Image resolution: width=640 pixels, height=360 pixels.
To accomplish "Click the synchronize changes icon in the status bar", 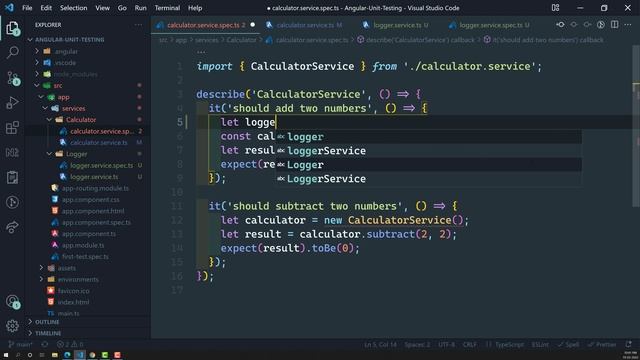I will pos(44,344).
